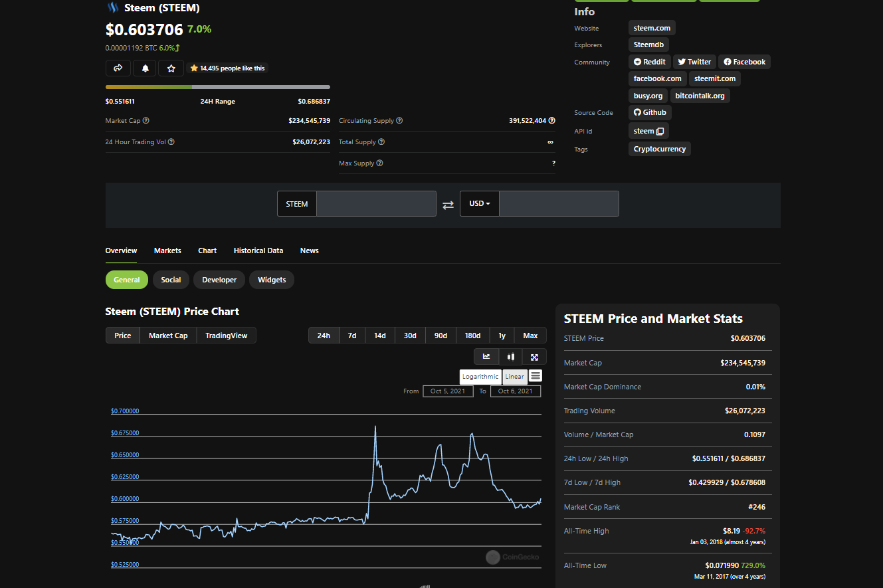Click the Total Supply help icon
This screenshot has width=883, height=588.
pyautogui.click(x=381, y=142)
